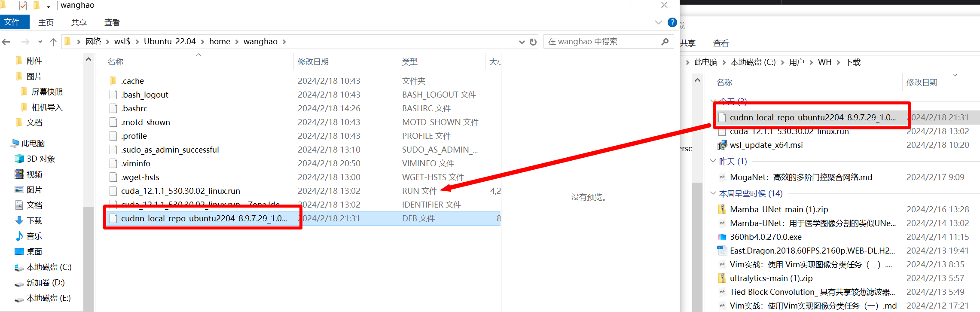Open 视频 library in navigation pane
The image size is (980, 312).
click(x=34, y=174)
